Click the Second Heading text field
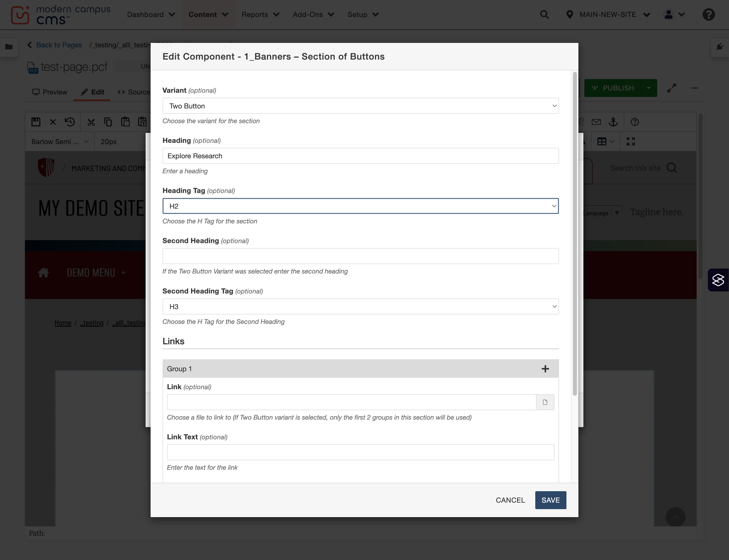This screenshot has width=729, height=560. pos(361,256)
